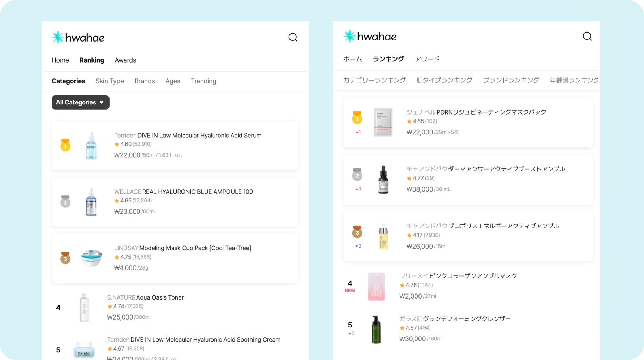Click the search icon in the Japanese panel

[587, 36]
